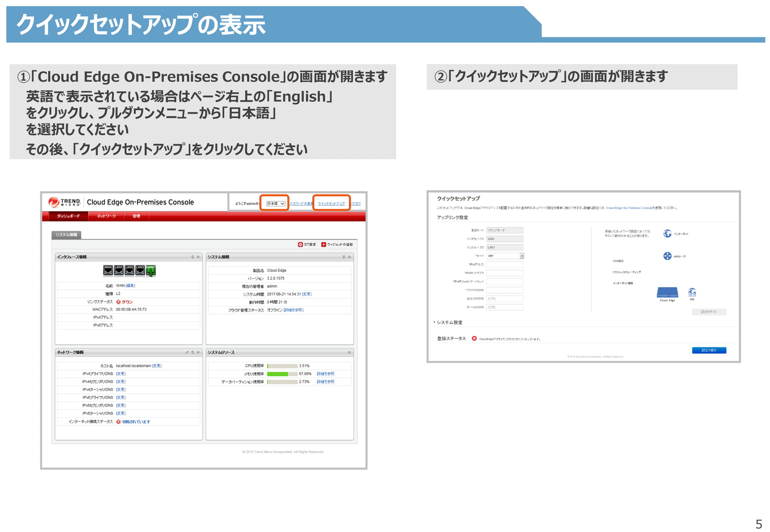This screenshot has width=770, height=532.
Task: Close the upper システム情報 widget
Action: (x=349, y=257)
